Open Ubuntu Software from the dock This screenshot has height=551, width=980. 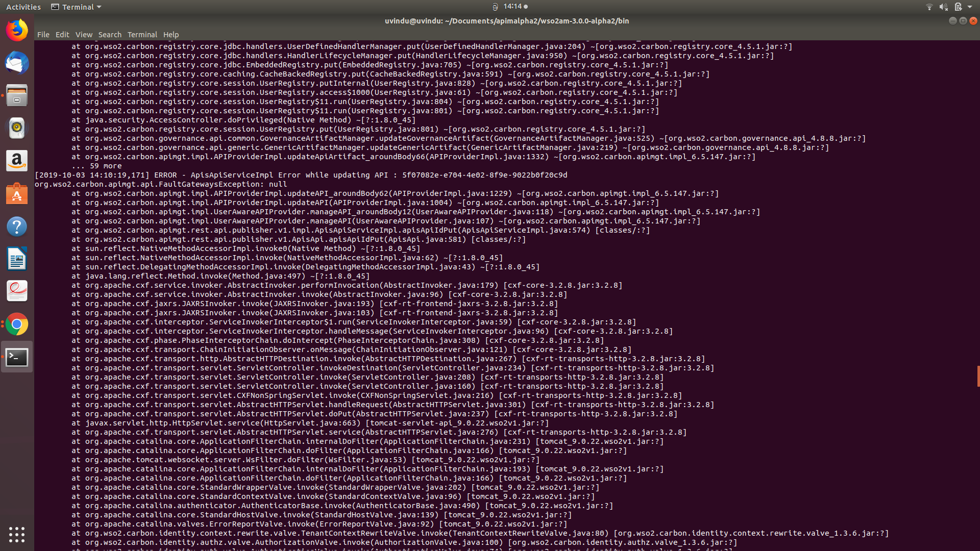17,193
